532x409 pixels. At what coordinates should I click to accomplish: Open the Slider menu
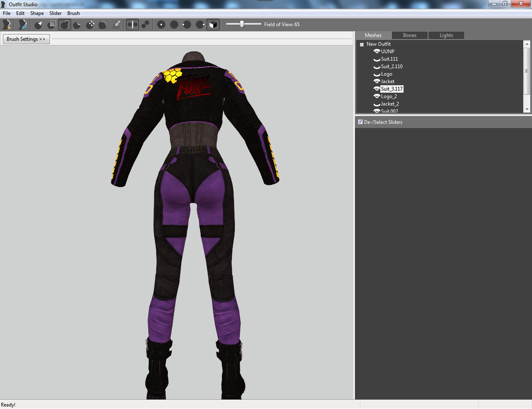(55, 13)
